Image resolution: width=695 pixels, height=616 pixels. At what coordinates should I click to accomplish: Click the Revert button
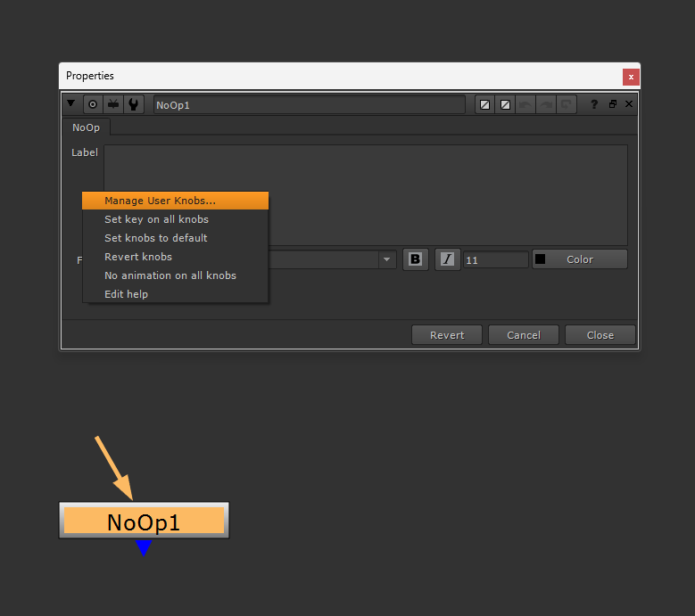[447, 335]
